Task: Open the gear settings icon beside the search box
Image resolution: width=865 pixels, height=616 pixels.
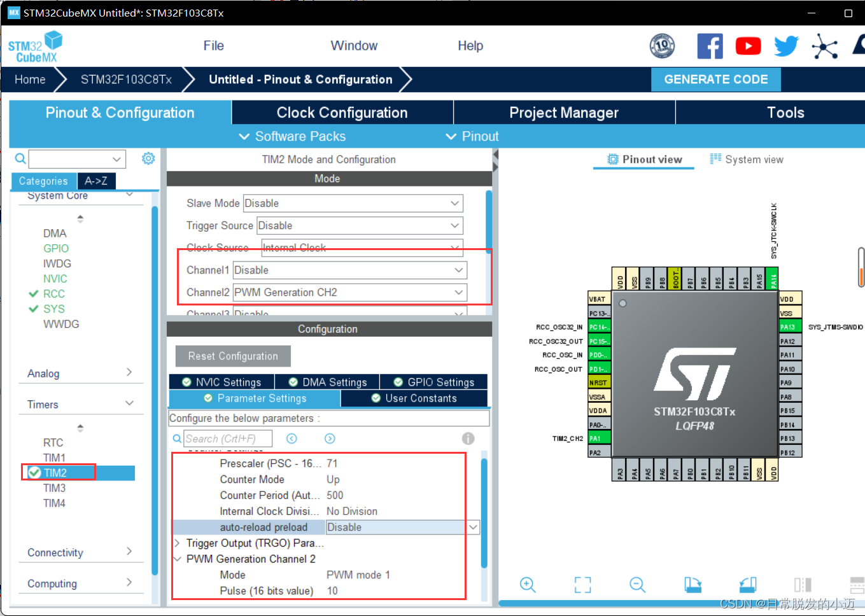Action: coord(148,158)
